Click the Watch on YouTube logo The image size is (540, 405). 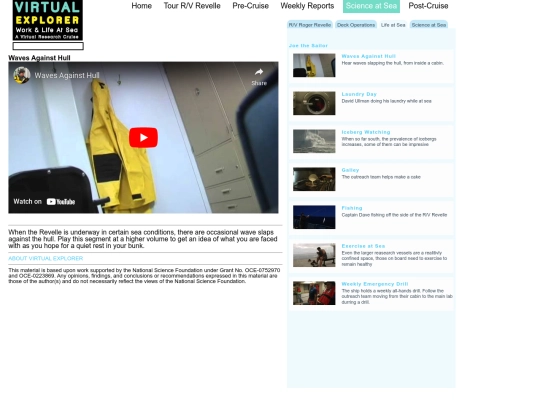(x=61, y=202)
